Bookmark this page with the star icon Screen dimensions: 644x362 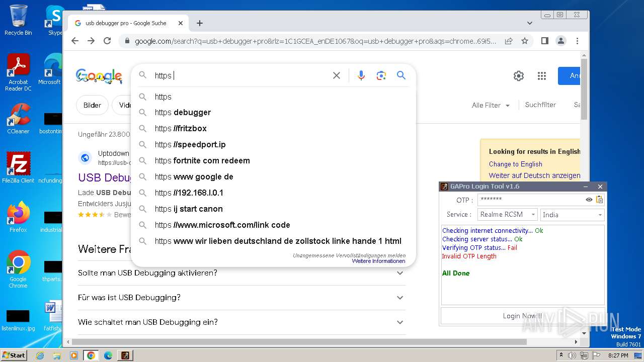[x=525, y=41]
